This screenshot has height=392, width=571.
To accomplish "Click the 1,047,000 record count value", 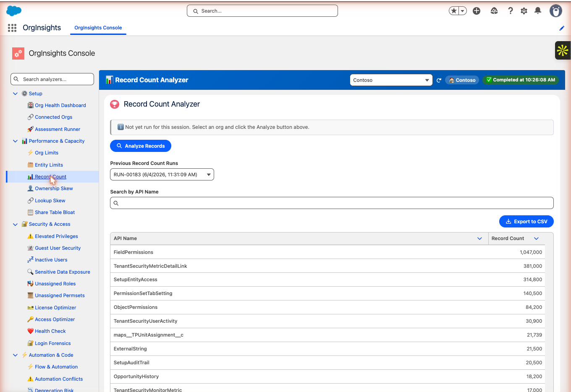I will click(531, 252).
